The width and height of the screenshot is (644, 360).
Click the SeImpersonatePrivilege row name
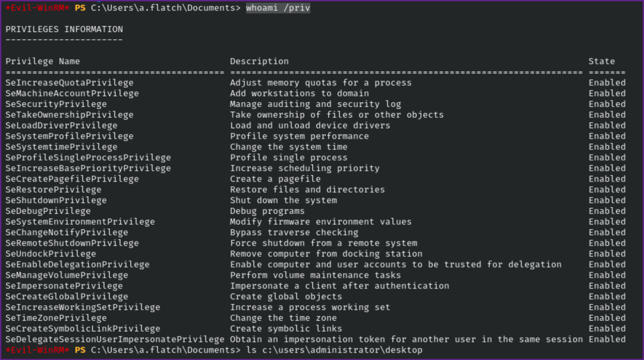(64, 286)
